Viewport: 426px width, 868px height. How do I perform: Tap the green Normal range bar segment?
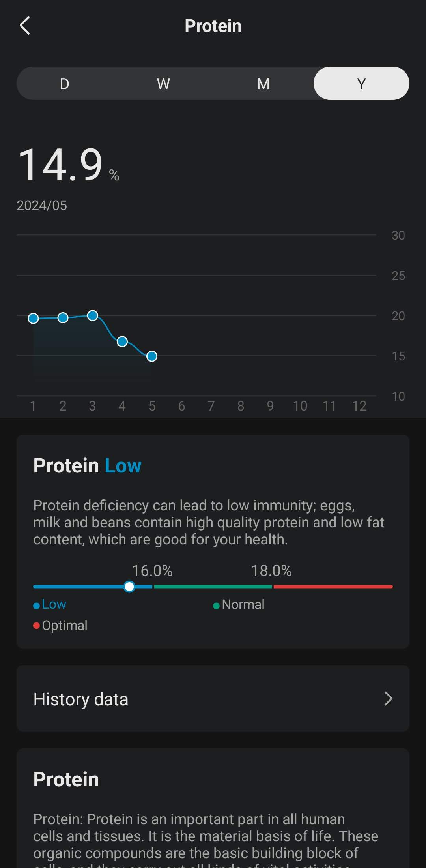[213, 587]
